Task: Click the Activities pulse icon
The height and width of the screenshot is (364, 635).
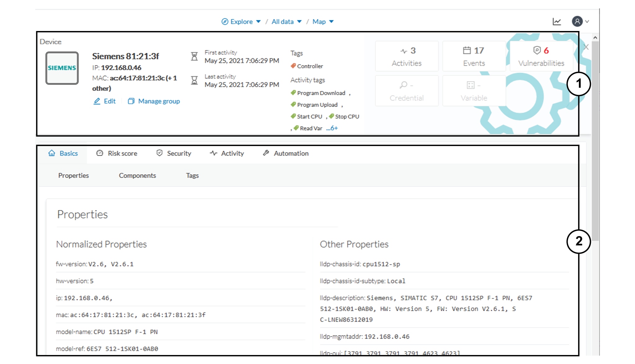Action: (403, 51)
